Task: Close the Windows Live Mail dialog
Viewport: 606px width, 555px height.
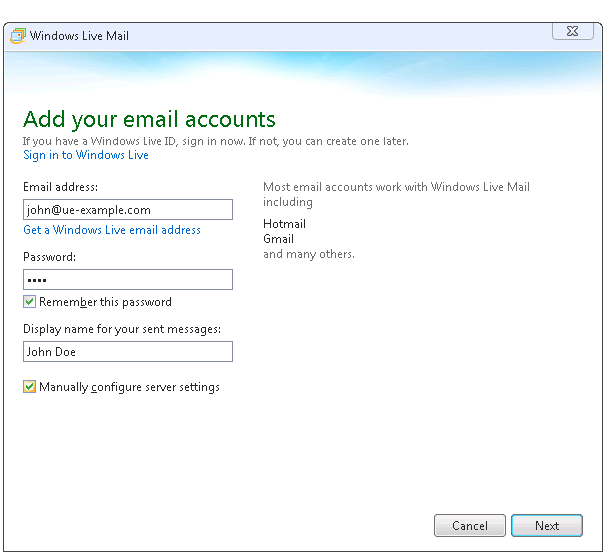Action: (x=572, y=33)
